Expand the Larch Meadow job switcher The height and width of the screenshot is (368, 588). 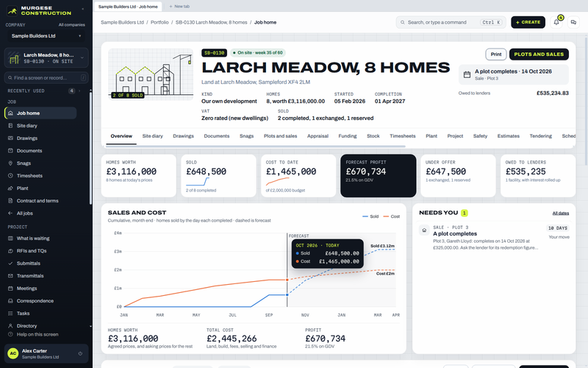click(46, 57)
